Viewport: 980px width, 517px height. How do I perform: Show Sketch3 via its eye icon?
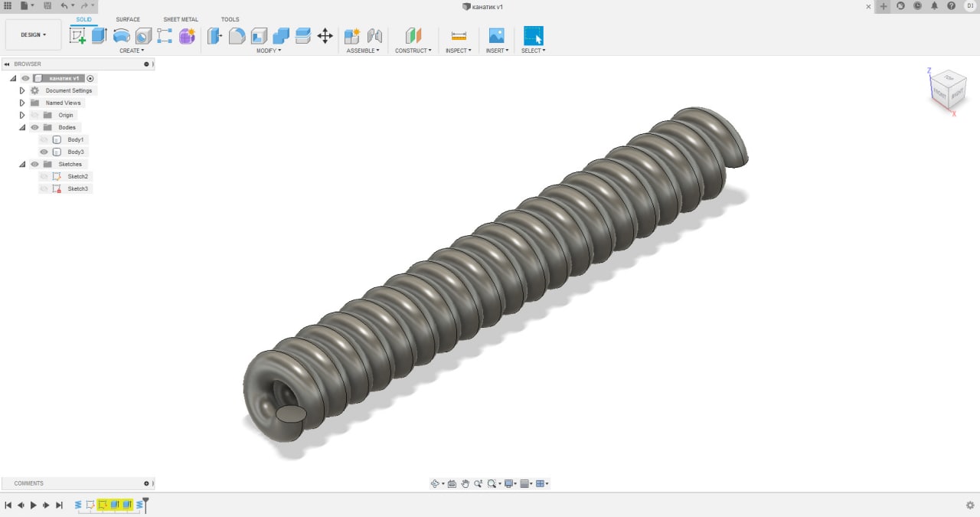coord(44,188)
